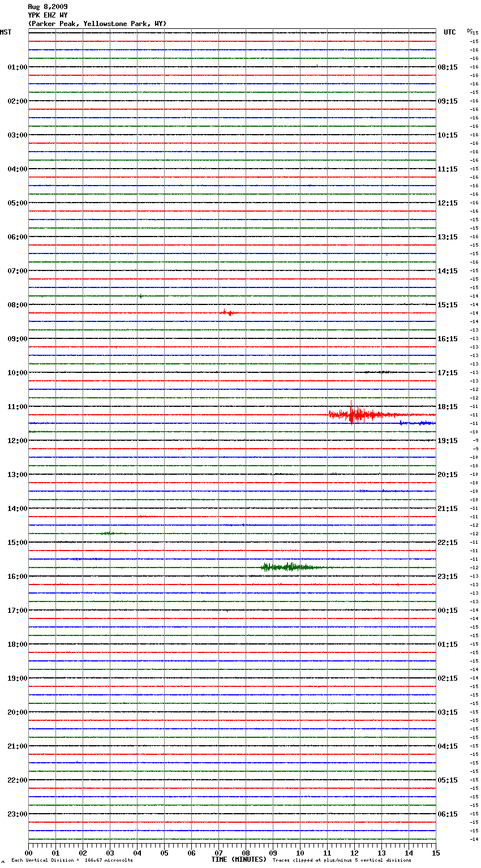Select the 11:00 MST row label

18,407
